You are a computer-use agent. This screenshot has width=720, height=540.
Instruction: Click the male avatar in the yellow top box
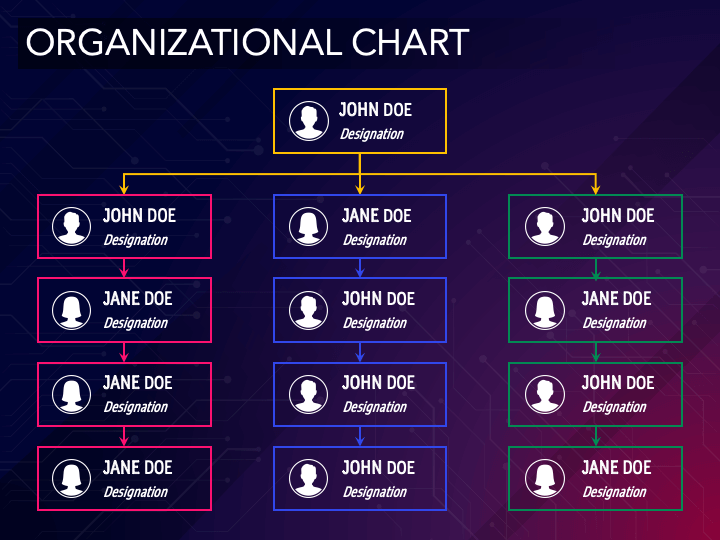click(x=309, y=121)
